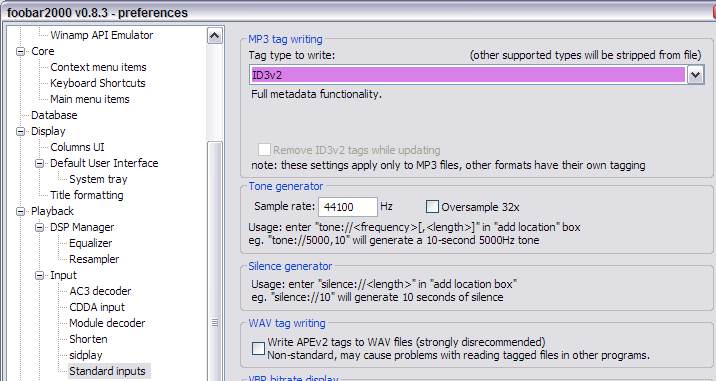Select the Input tree item

(63, 275)
